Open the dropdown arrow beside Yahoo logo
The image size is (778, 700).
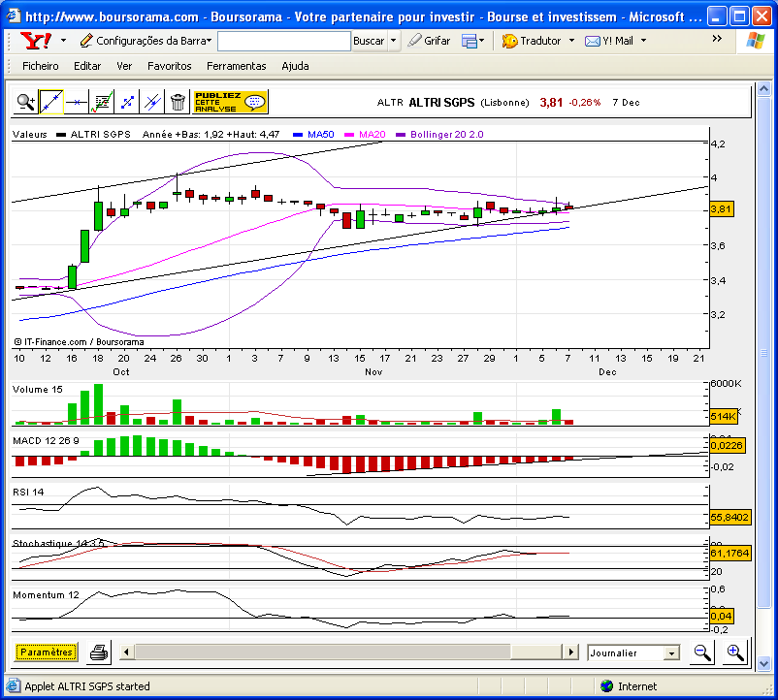coord(63,40)
